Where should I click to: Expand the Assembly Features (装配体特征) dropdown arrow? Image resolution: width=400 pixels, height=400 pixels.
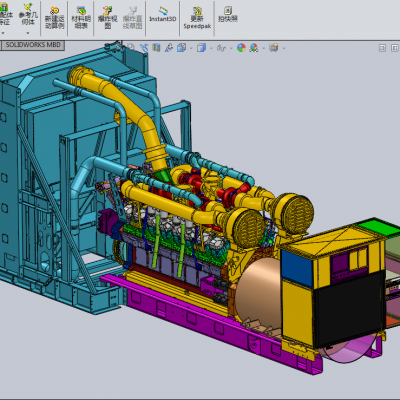3,33
